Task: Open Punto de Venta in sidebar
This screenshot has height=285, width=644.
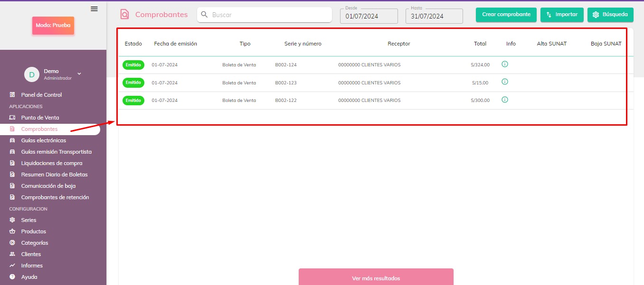Action: point(40,118)
